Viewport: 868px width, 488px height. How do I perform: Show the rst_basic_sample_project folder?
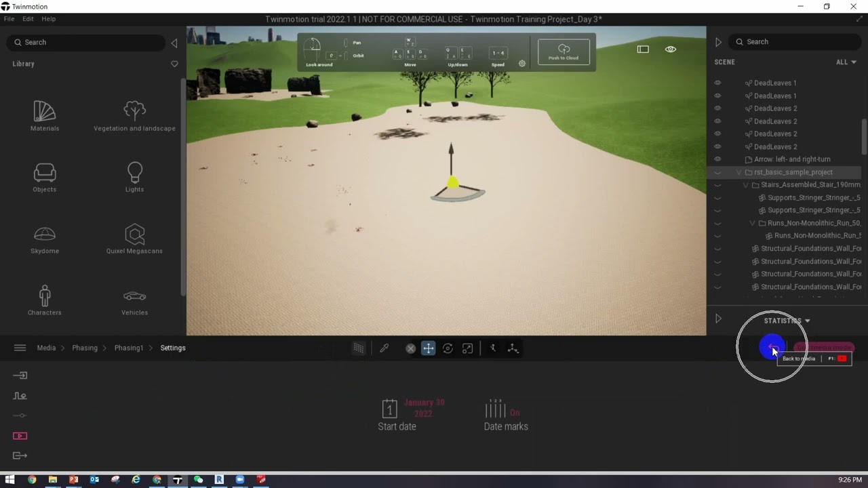717,172
